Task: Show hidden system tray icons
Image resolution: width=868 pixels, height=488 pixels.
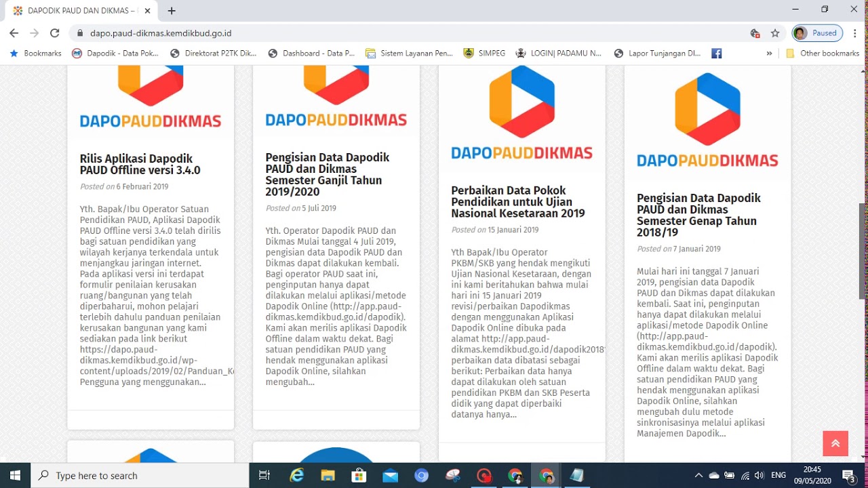Action: point(698,476)
